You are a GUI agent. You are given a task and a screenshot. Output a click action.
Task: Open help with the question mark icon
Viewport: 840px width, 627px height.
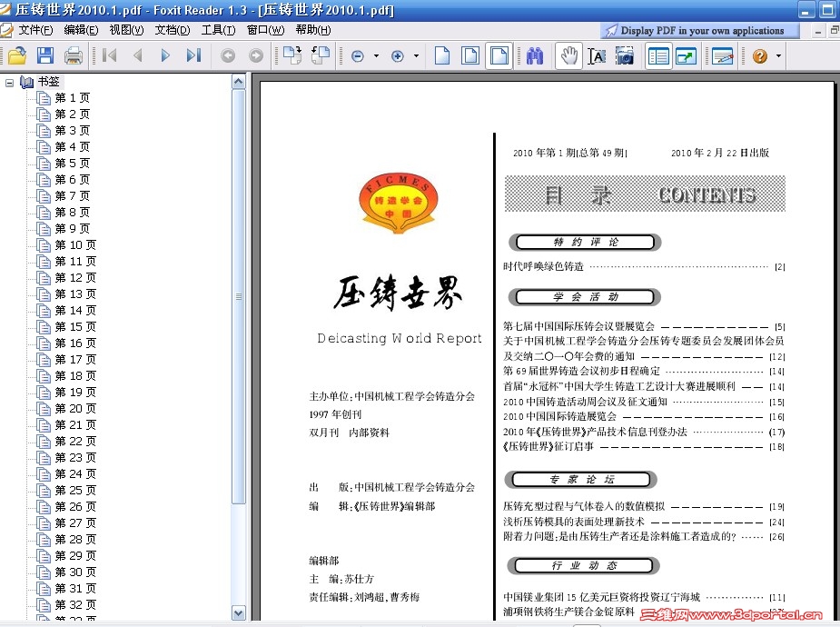[x=760, y=55]
